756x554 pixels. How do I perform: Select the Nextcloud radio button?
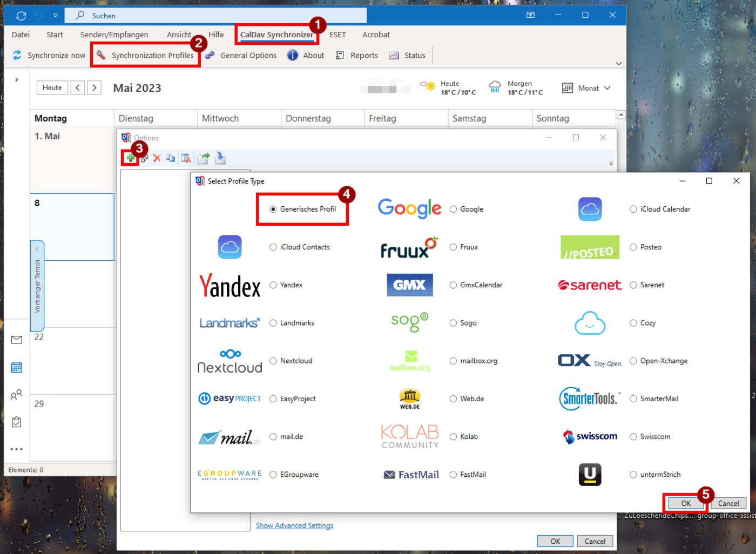tap(273, 361)
